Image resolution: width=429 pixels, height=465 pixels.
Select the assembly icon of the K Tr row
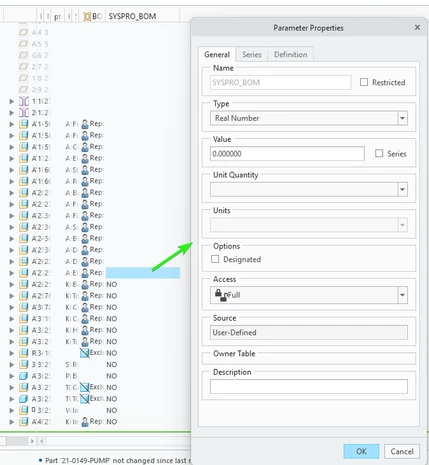(24, 341)
